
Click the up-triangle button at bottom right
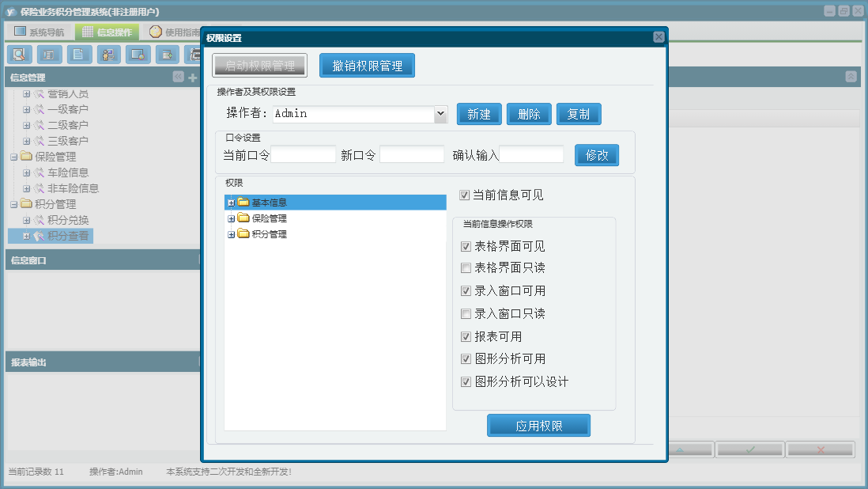point(680,449)
